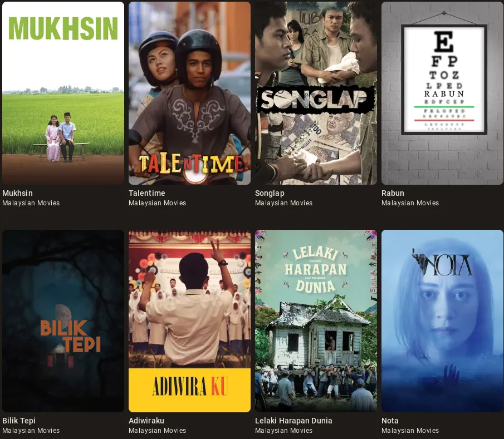Click the Talentime title text

tap(147, 193)
